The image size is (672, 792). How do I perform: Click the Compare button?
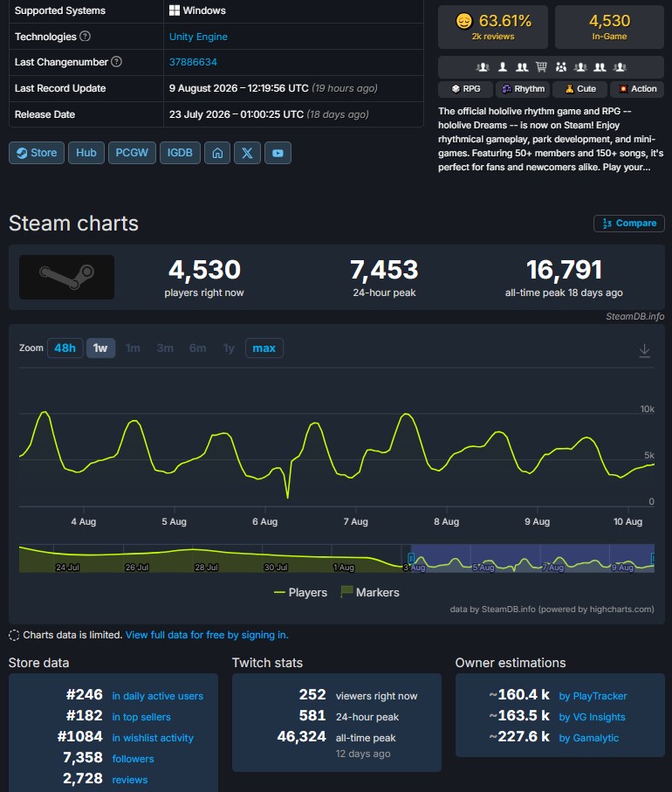pyautogui.click(x=629, y=224)
